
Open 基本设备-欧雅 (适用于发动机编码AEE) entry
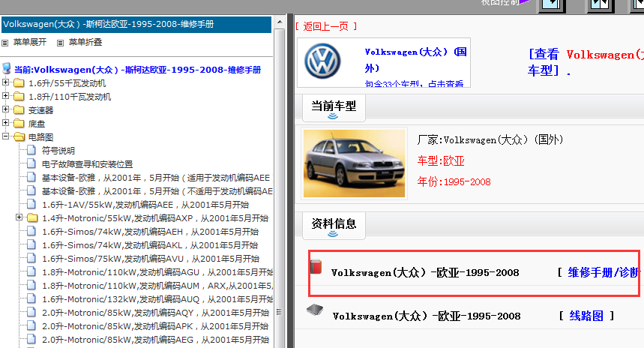coord(156,178)
